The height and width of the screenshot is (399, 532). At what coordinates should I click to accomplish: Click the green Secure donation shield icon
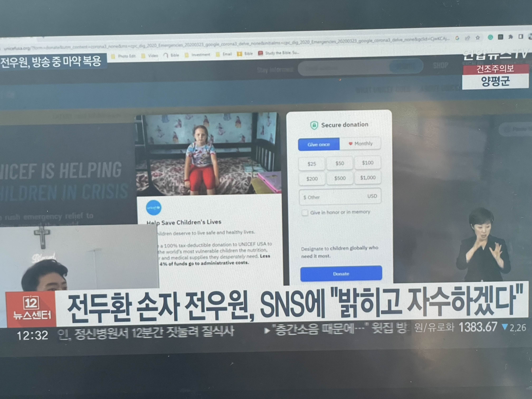[314, 125]
